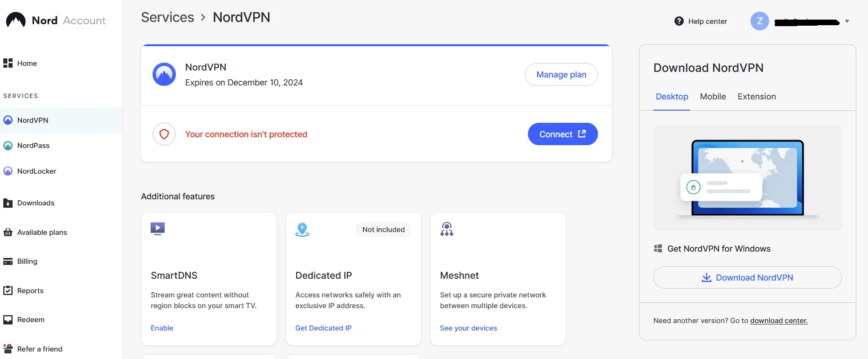Click the Dedicated IP card title
Screen dimensions: 868x359
324,275
